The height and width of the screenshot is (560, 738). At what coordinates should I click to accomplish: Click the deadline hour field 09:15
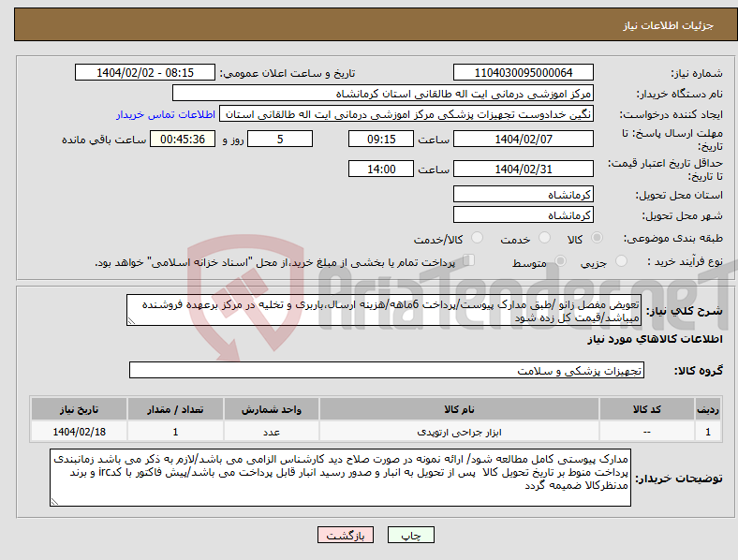[381, 139]
